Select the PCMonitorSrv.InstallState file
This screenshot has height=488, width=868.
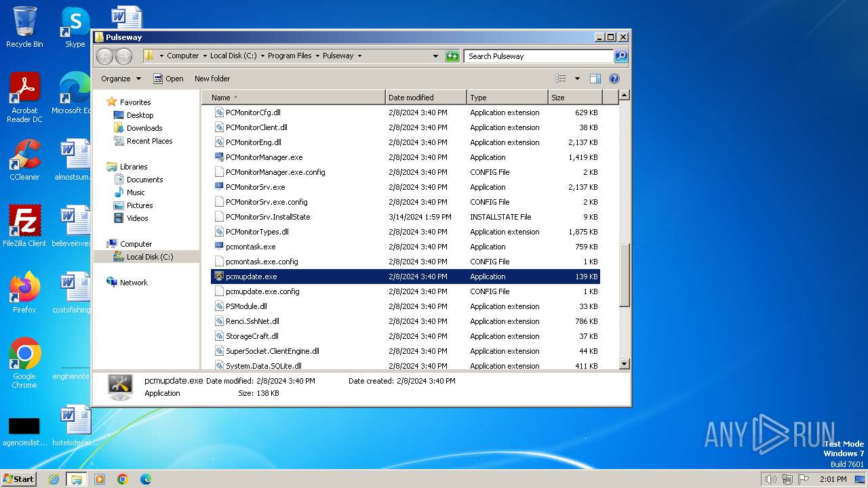point(406,217)
